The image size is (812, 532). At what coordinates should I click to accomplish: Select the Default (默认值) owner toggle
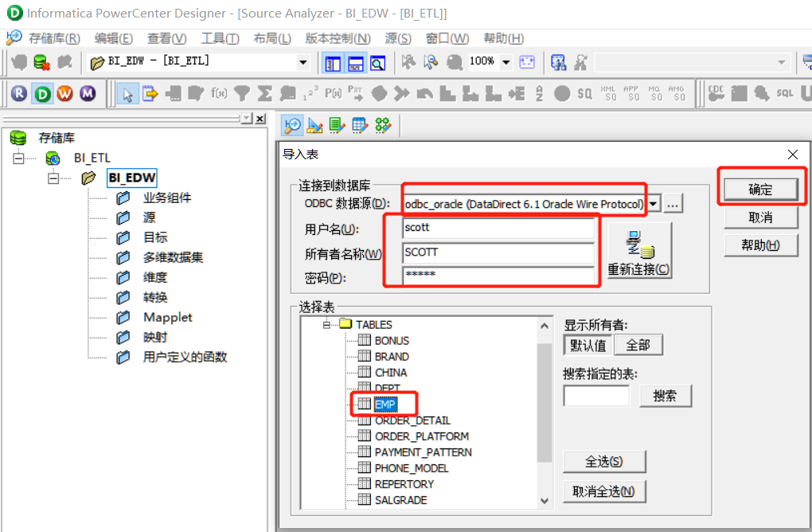[x=588, y=345]
